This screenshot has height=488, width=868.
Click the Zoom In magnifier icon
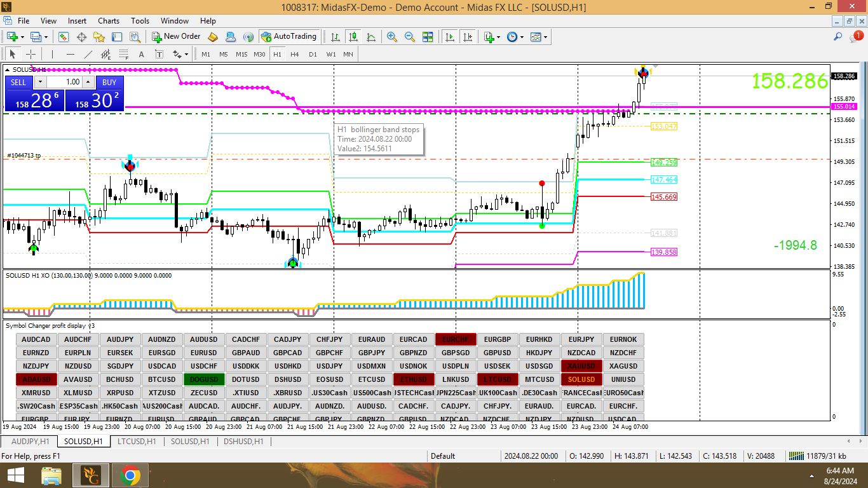(x=392, y=37)
